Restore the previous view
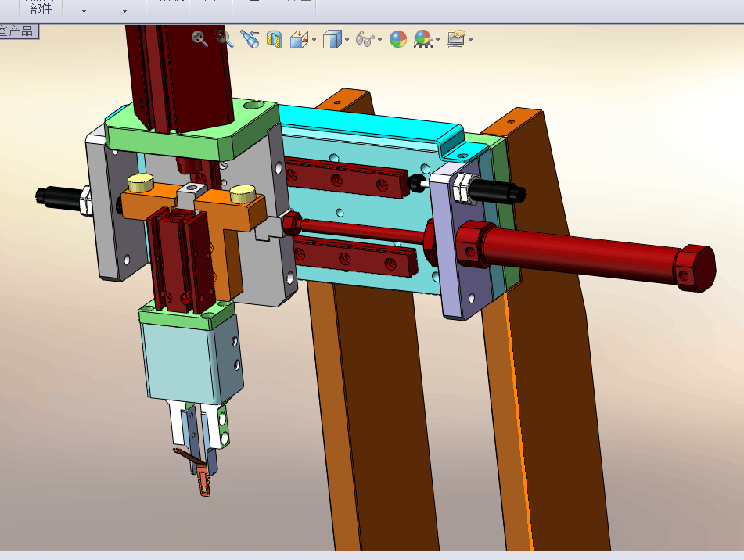The image size is (744, 560). 250,39
